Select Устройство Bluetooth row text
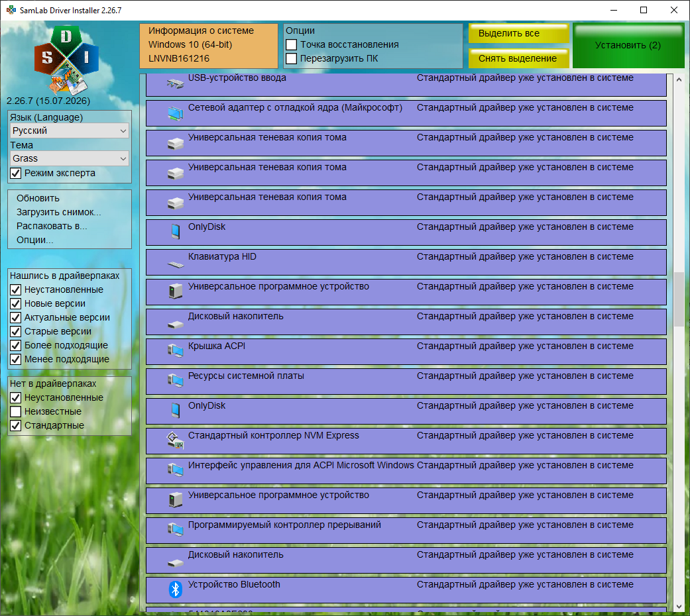Screen dimensions: 690x616 click(234, 584)
